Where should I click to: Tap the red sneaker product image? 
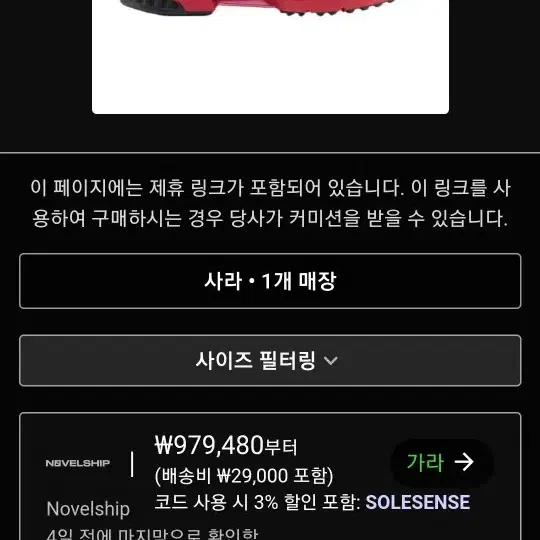[270, 57]
